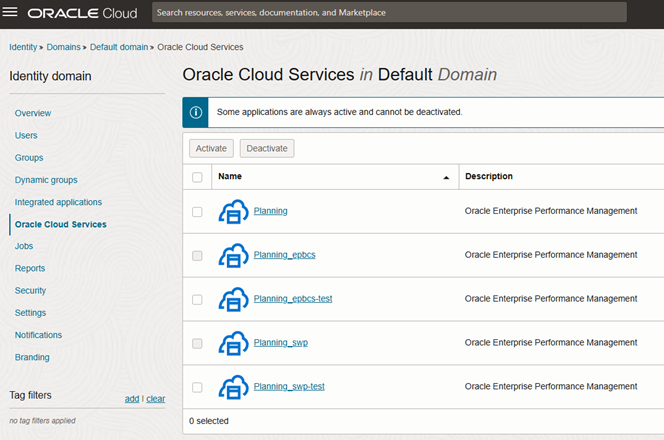Click the Planning_swp-test service cloud icon
The height and width of the screenshot is (440, 664).
click(x=233, y=387)
